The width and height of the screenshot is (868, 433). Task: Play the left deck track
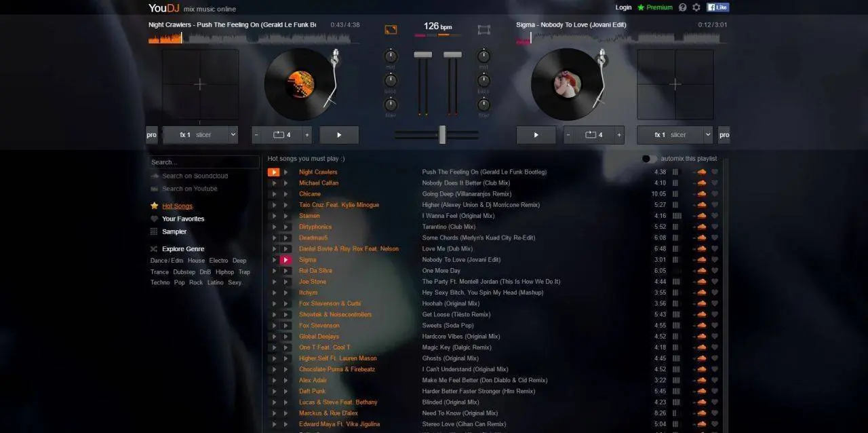tap(339, 135)
